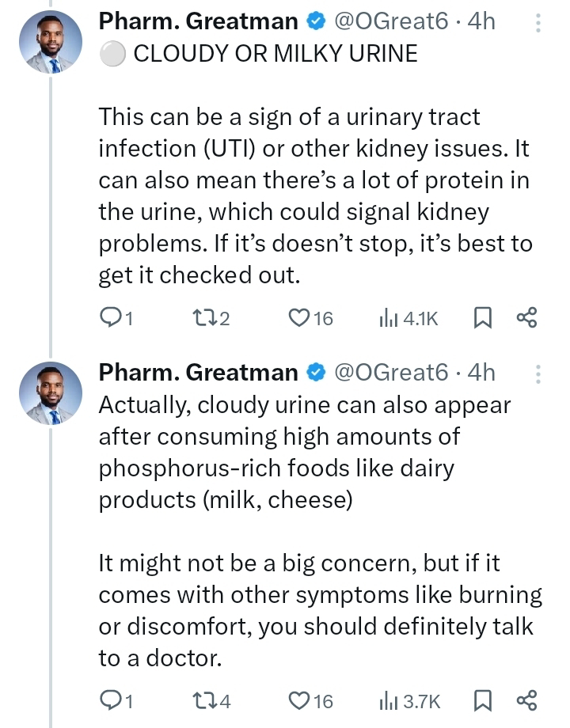Share the phosphorus-rich foods tweet

point(526,700)
